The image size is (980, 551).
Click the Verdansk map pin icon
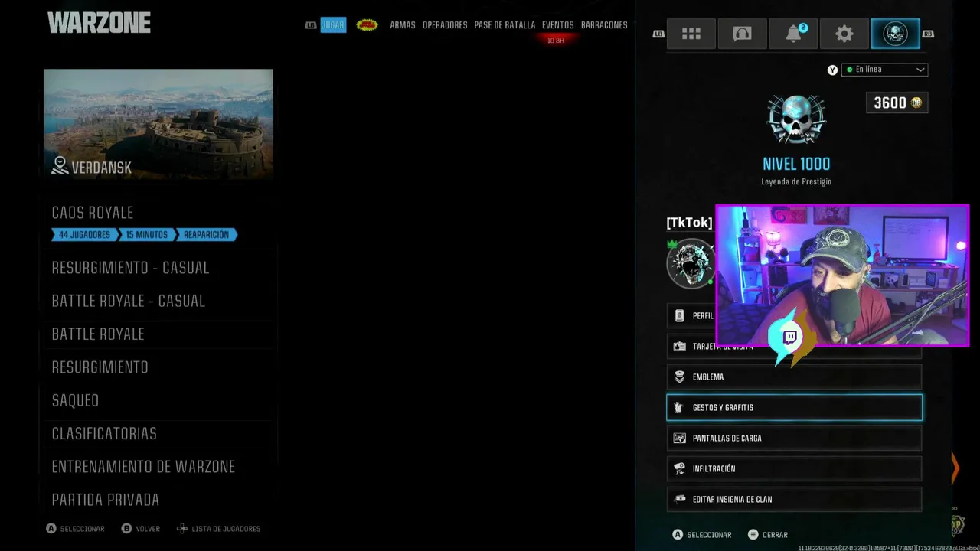click(x=60, y=165)
